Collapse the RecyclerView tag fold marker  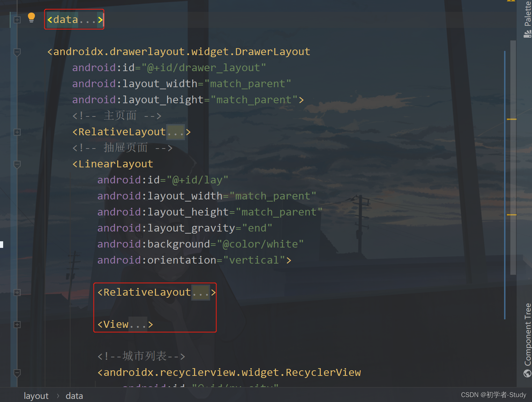(17, 373)
